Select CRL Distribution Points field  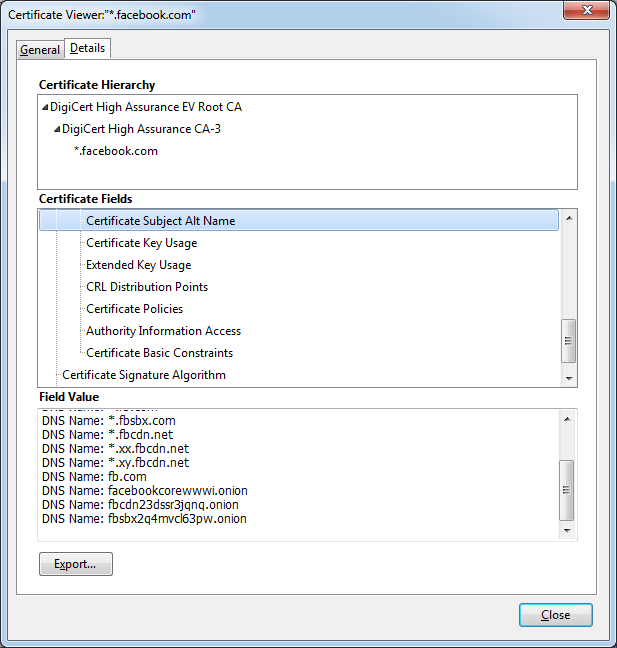point(147,287)
